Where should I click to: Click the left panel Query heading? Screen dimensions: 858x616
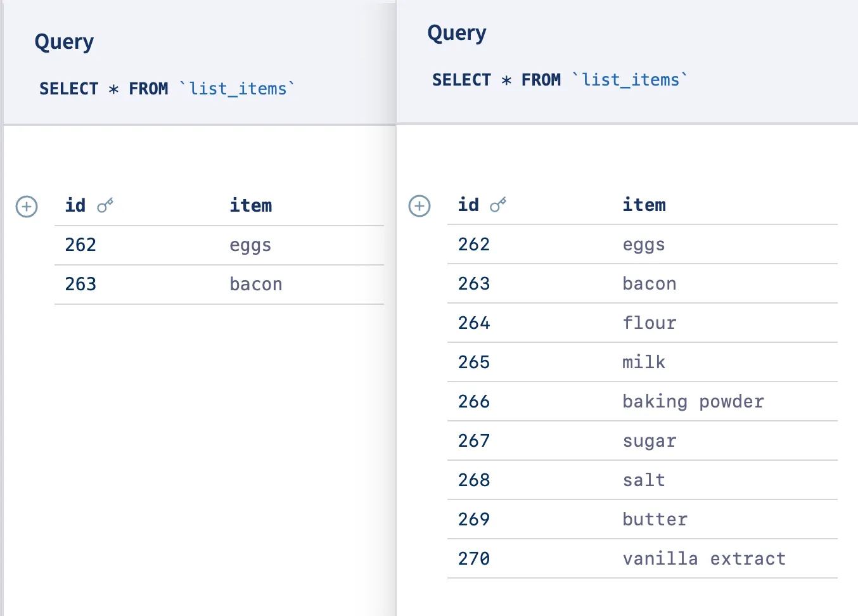[64, 42]
